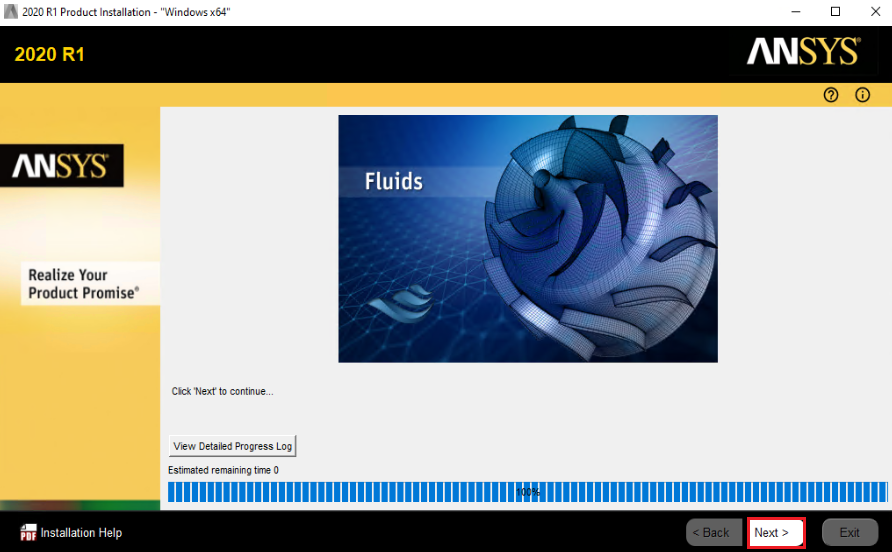Click the Exit button
This screenshot has height=552, width=892.
click(850, 533)
